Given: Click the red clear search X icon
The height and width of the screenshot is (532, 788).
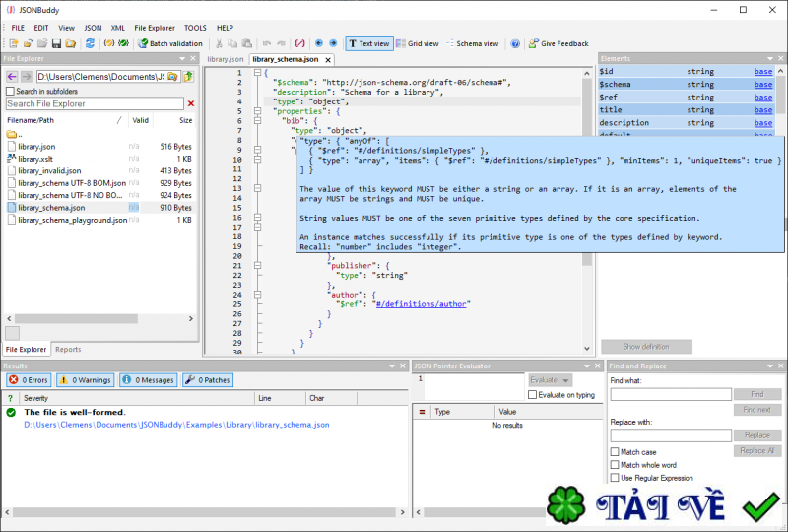Looking at the screenshot, I should pos(191,103).
